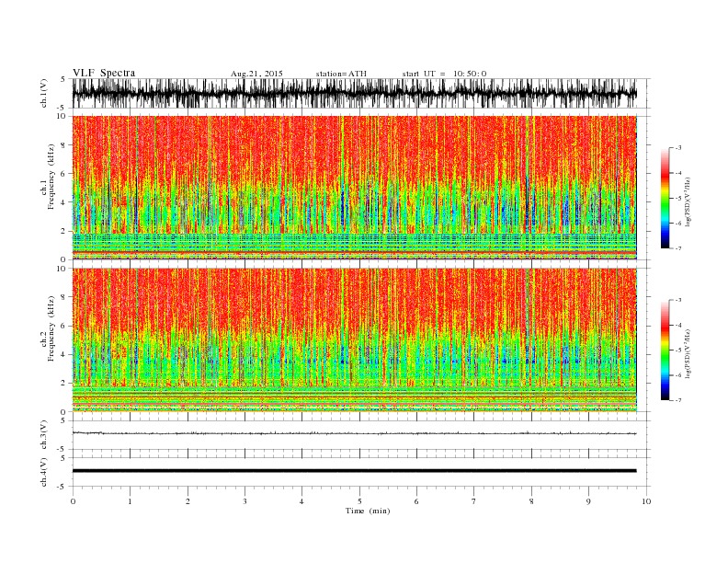Click the date text 'Aug.21, 2015'
The height and width of the screenshot is (563, 728).
(x=256, y=74)
